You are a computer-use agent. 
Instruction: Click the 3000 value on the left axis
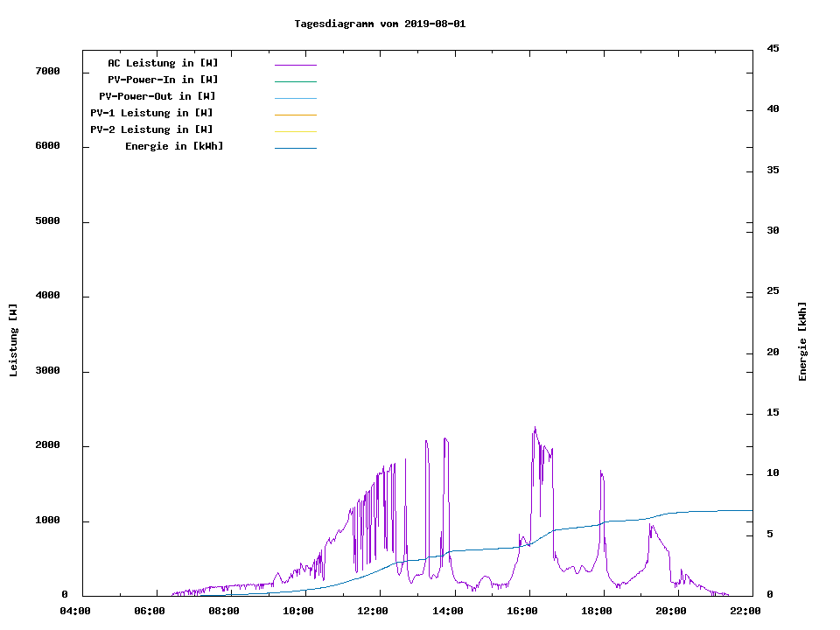coord(47,371)
